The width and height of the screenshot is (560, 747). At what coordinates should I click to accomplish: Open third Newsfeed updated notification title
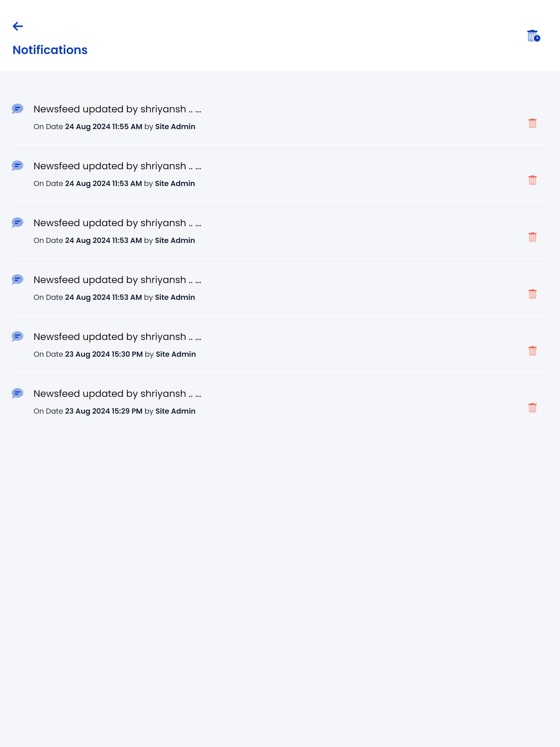[x=117, y=223]
